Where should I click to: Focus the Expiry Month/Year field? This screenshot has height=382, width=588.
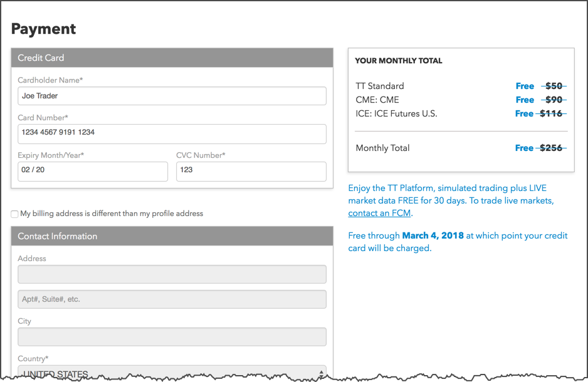pos(93,172)
